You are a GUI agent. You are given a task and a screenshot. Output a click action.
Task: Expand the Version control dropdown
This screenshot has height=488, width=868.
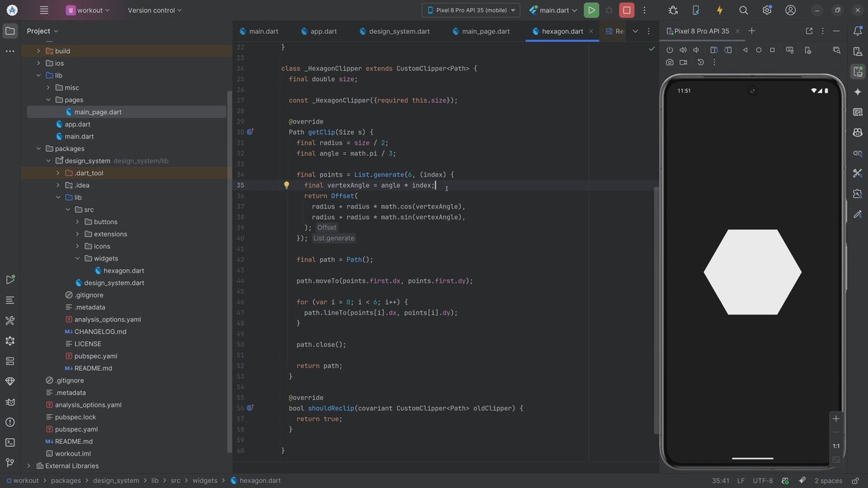[x=155, y=10]
